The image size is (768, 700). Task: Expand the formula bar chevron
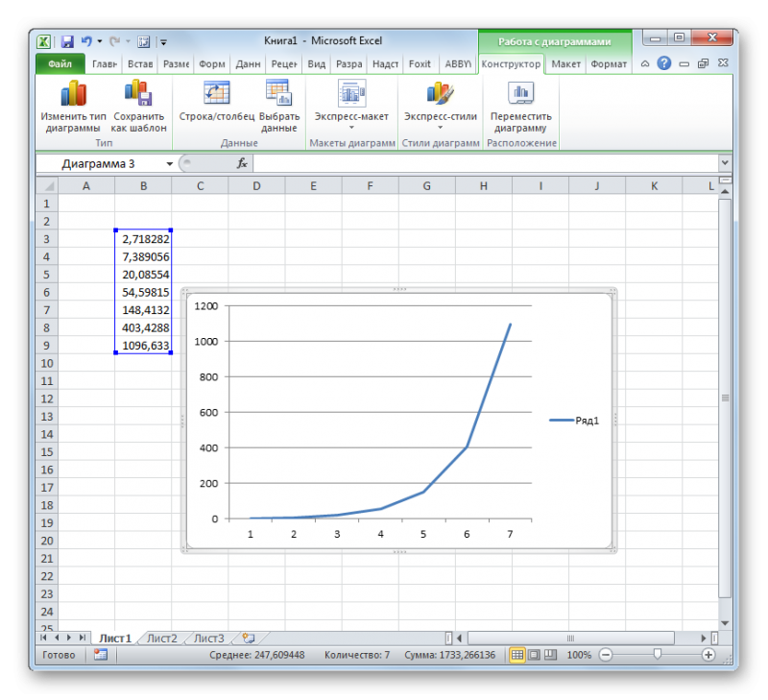pyautogui.click(x=725, y=162)
